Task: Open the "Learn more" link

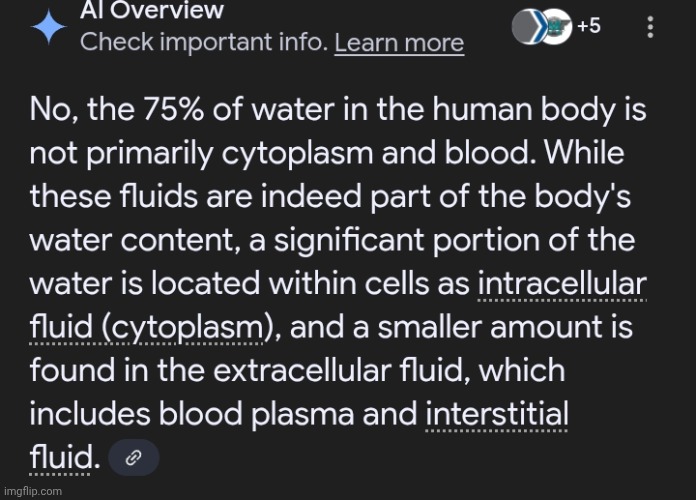Action: tap(399, 43)
